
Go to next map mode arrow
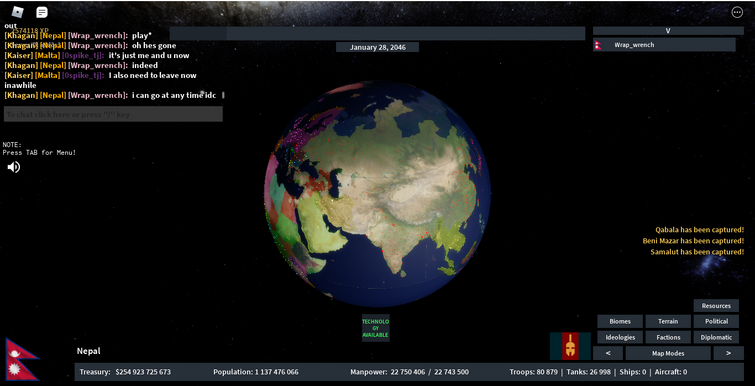pyautogui.click(x=728, y=353)
